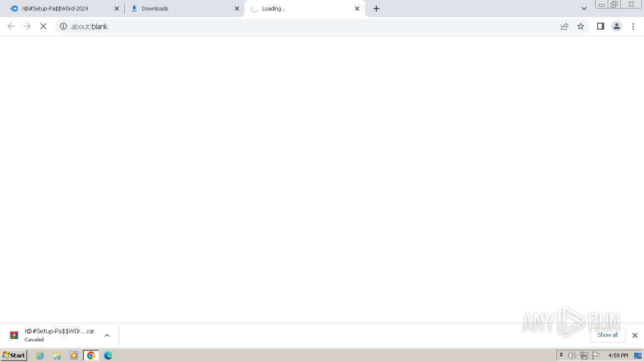This screenshot has height=362, width=644.
Task: Open the 4:59 PM clock
Action: coord(618,355)
